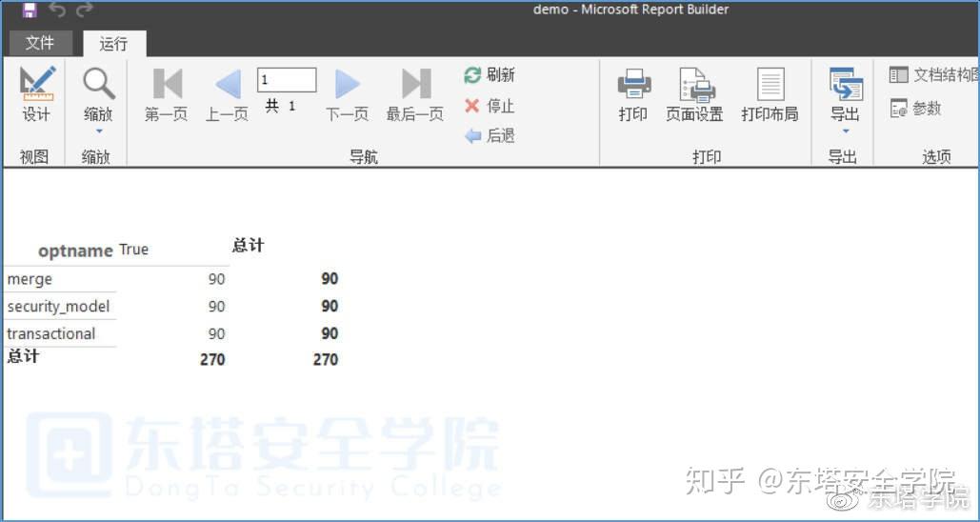Click security_model row's bold total 90
Screen dimensions: 980x522
(x=330, y=307)
